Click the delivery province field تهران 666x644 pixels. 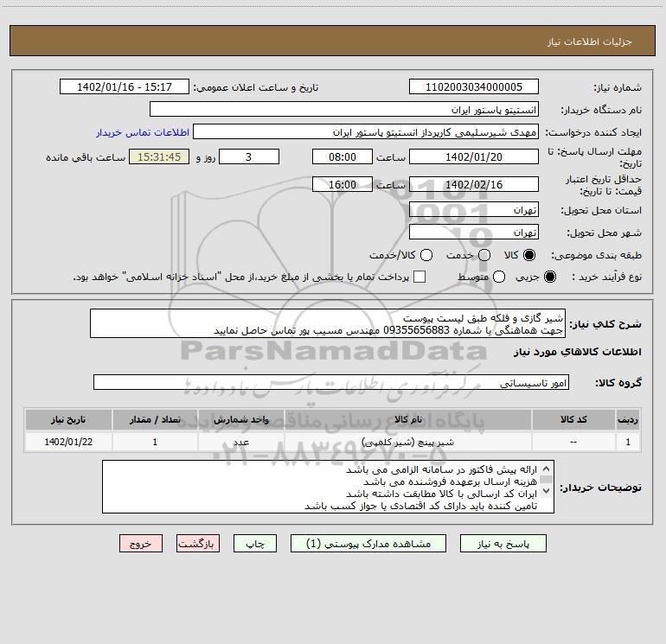coord(474,210)
